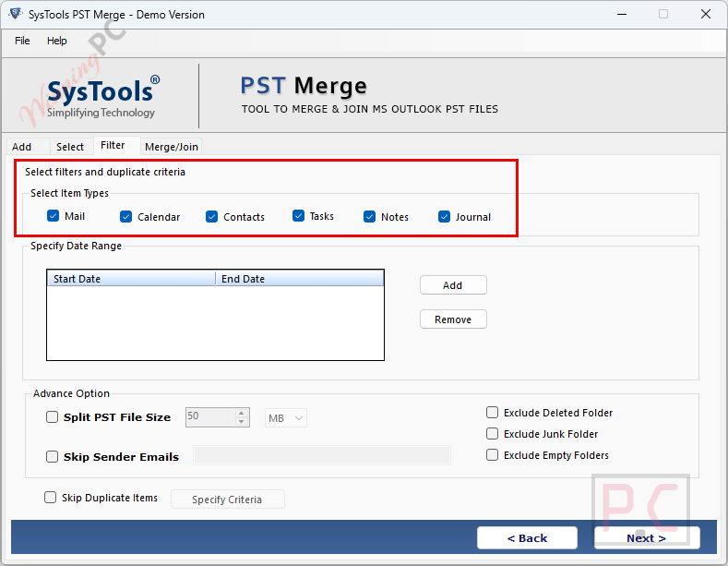Switch to the Merge/Join tab
Viewport: 728px width, 566px height.
tap(172, 147)
